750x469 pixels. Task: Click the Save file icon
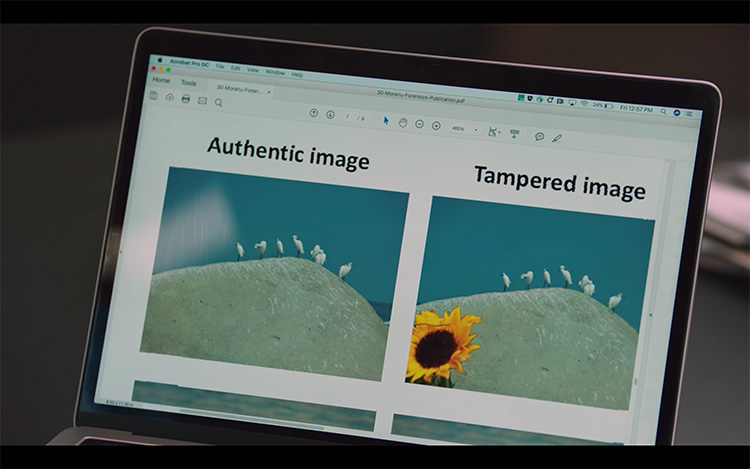154,95
